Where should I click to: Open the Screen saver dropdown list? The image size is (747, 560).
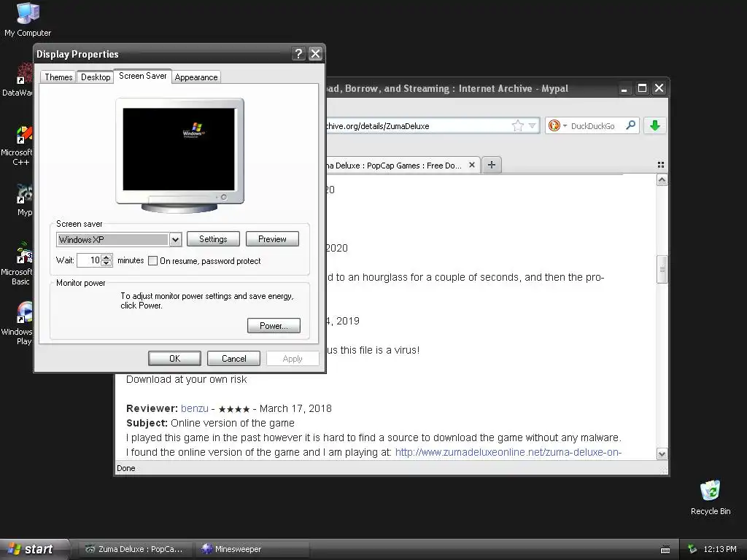pos(175,239)
